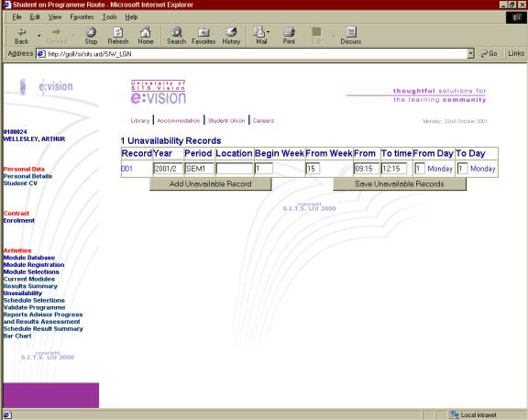The height and width of the screenshot is (420, 528).
Task: Click the URL address bar
Action: click(x=256, y=54)
